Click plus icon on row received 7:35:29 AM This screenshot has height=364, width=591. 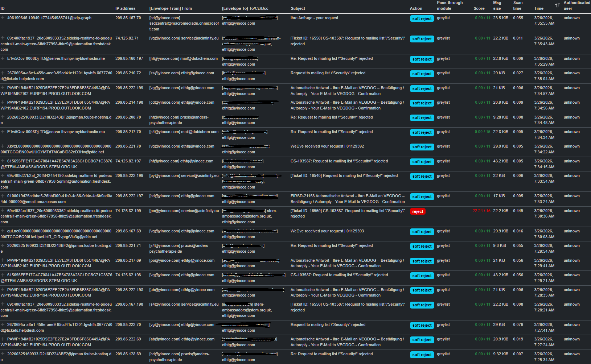tap(3, 58)
